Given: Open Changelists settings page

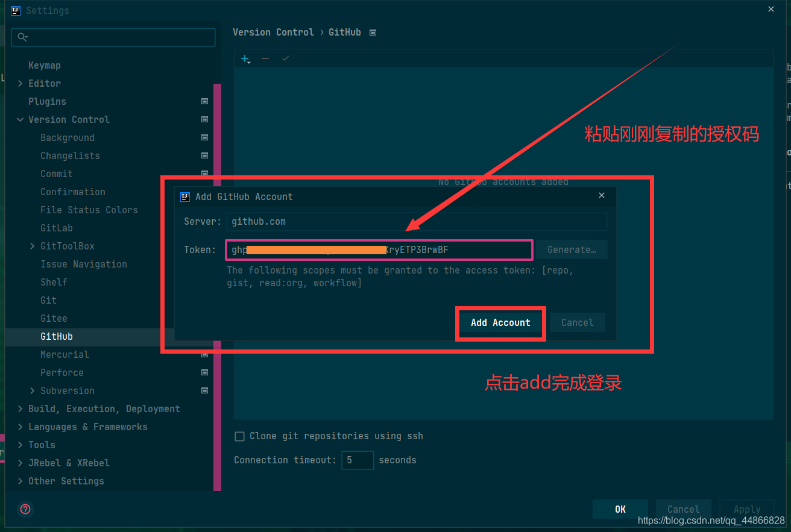Looking at the screenshot, I should [x=70, y=155].
